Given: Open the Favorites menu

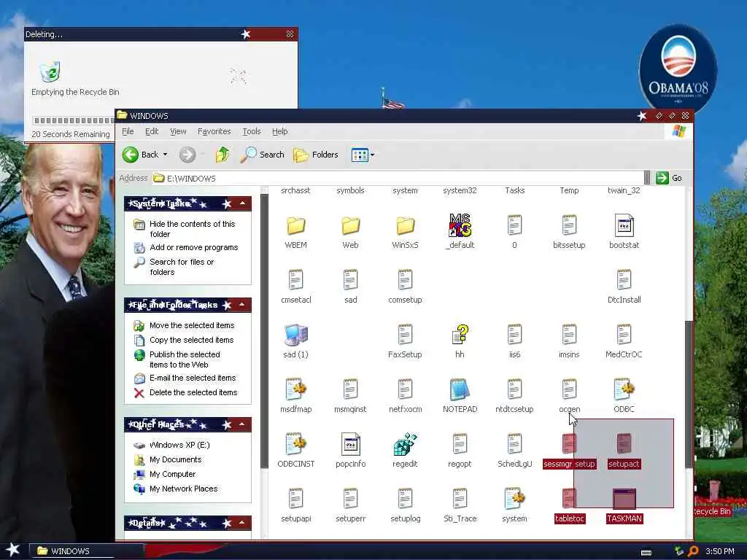Looking at the screenshot, I should [x=214, y=131].
